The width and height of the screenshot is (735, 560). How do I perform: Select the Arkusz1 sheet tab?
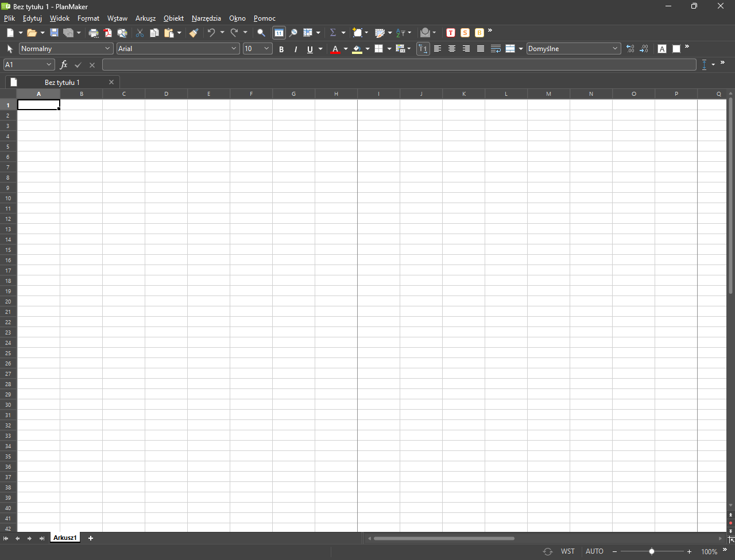tap(65, 538)
